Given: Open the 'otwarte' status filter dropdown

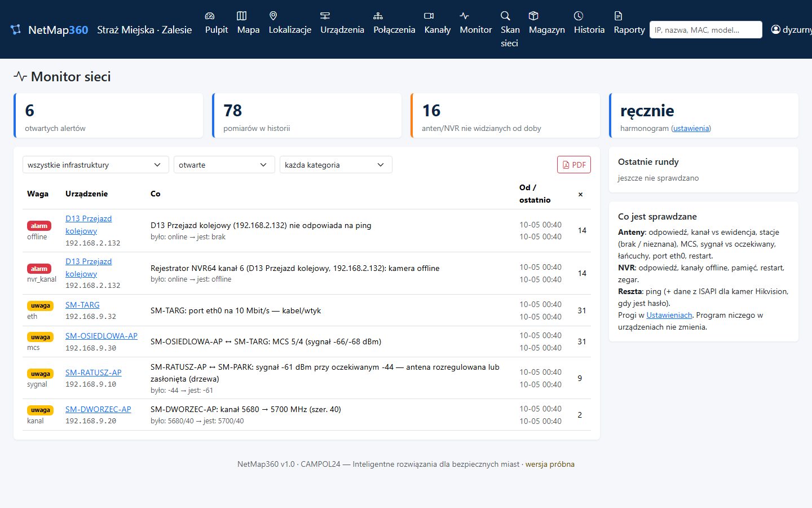Looking at the screenshot, I should 224,165.
